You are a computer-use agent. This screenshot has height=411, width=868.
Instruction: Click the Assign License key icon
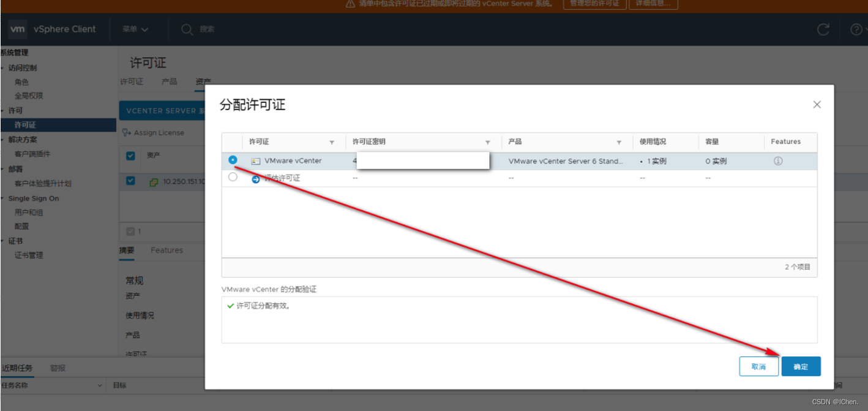click(x=127, y=132)
